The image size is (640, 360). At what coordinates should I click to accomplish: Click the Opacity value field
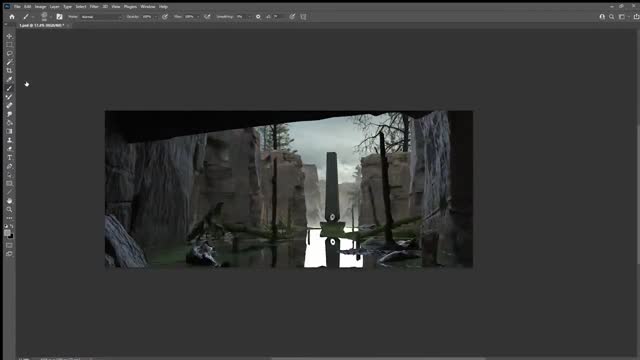pos(147,17)
